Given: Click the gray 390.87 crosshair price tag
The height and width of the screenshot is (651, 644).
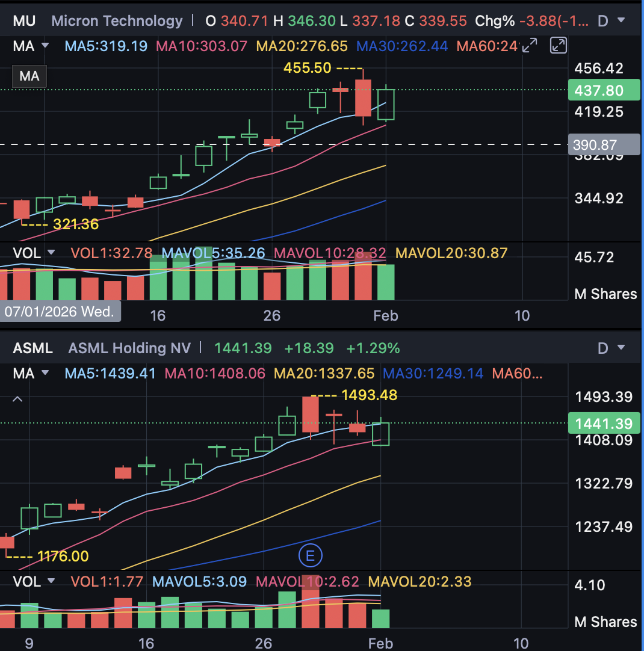Looking at the screenshot, I should point(604,144).
